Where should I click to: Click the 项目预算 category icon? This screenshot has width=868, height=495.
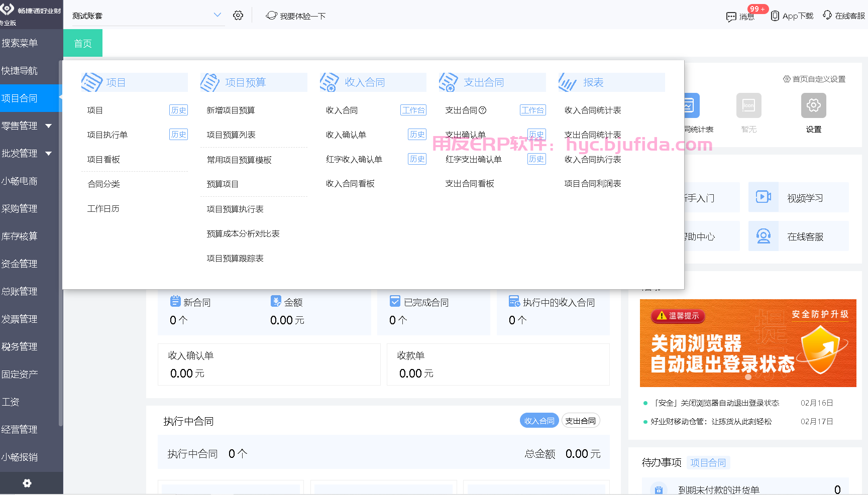[210, 82]
